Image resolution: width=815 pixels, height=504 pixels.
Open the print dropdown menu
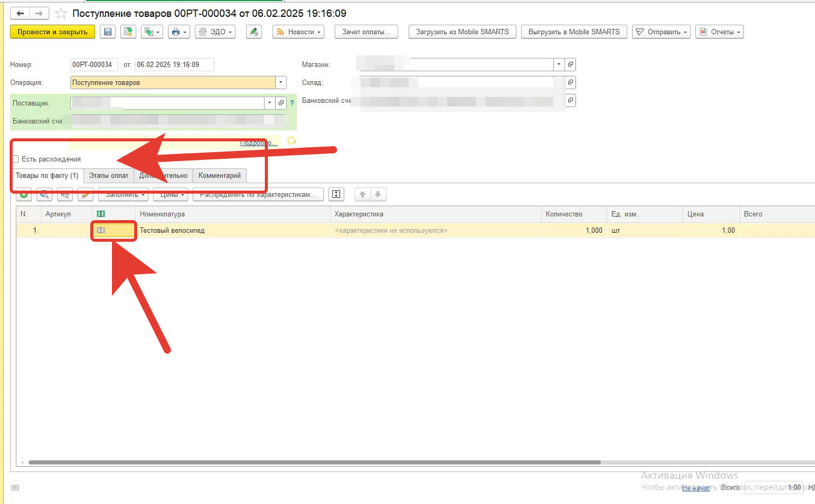[179, 32]
